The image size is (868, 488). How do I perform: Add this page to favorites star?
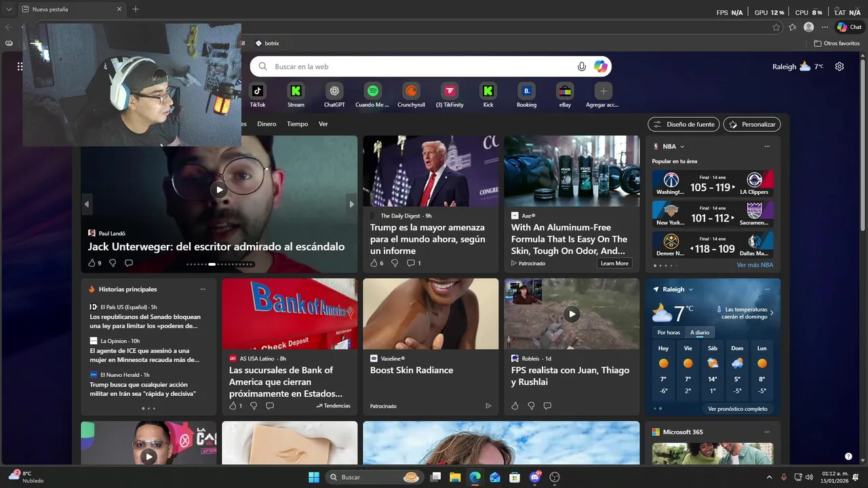776,27
